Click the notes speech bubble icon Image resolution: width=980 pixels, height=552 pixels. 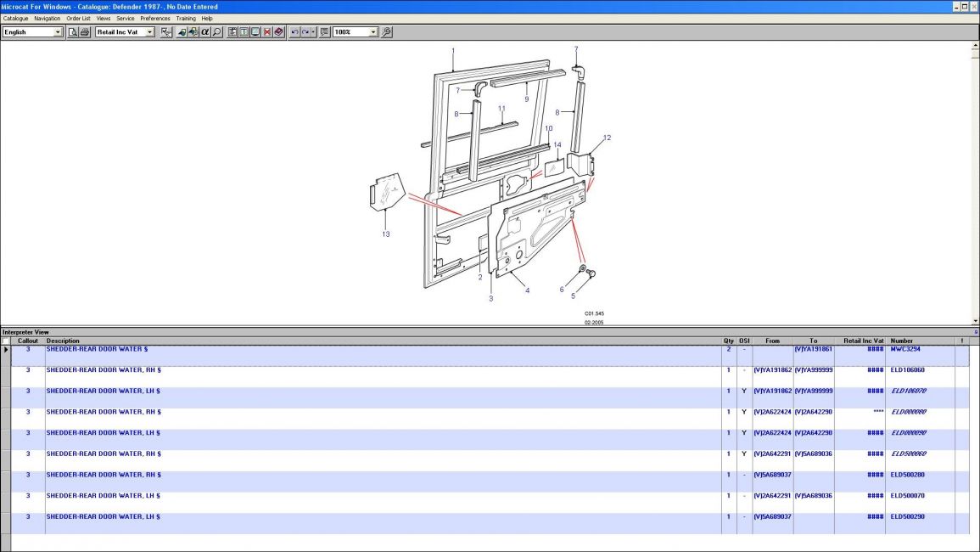coord(325,32)
